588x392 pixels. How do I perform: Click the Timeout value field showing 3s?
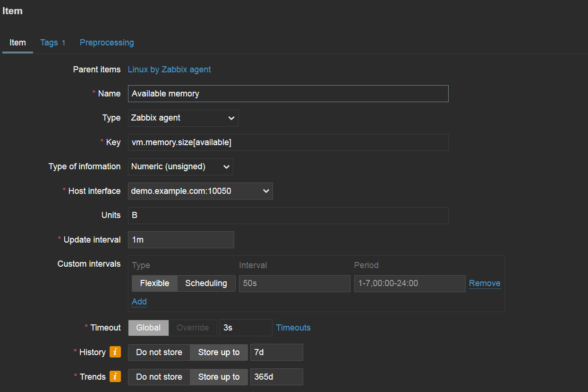click(246, 328)
